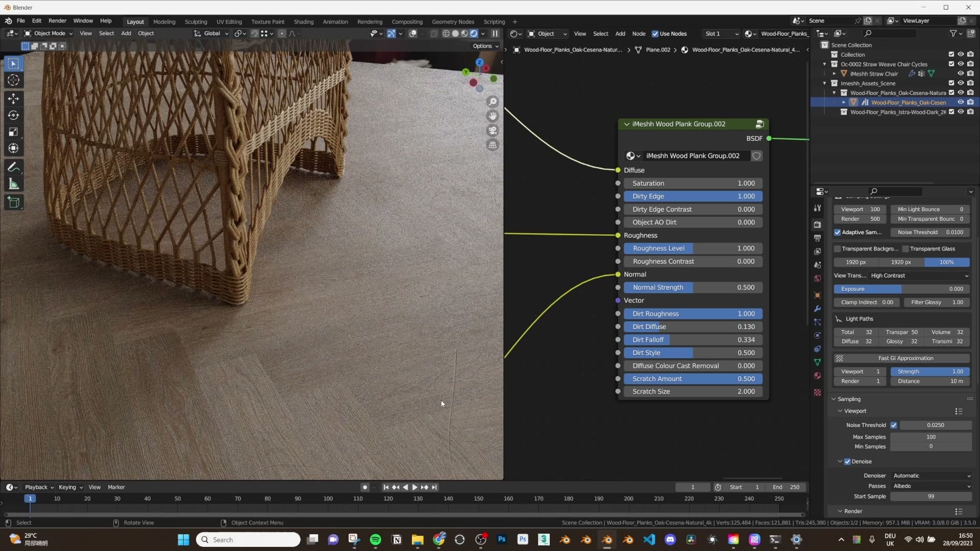The width and height of the screenshot is (980, 551).
Task: Open the Modifier wrench properties tab
Action: 817,309
